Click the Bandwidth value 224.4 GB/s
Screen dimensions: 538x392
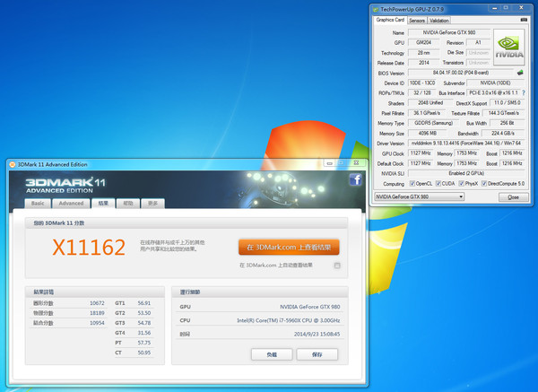pyautogui.click(x=503, y=133)
